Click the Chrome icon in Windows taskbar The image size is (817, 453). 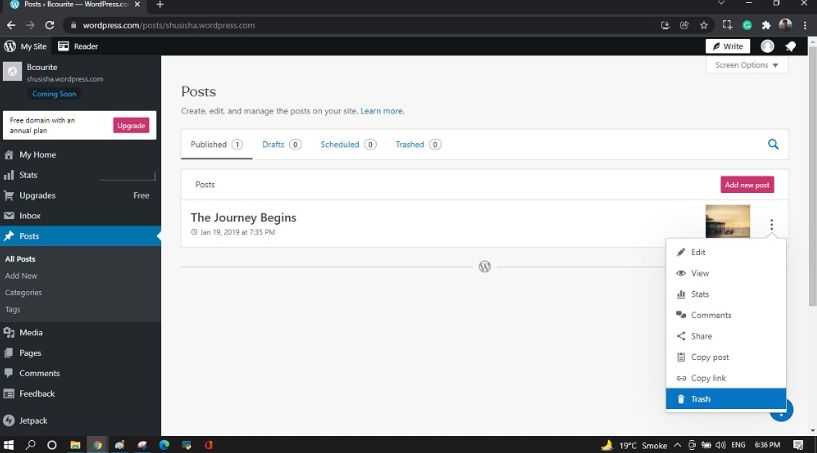(x=97, y=445)
